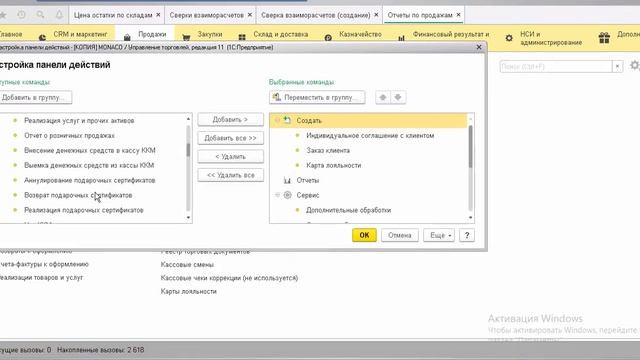Screen dimensions: 640x360
Task: Open Кассовые чеки коррекции link
Action: click(229, 278)
